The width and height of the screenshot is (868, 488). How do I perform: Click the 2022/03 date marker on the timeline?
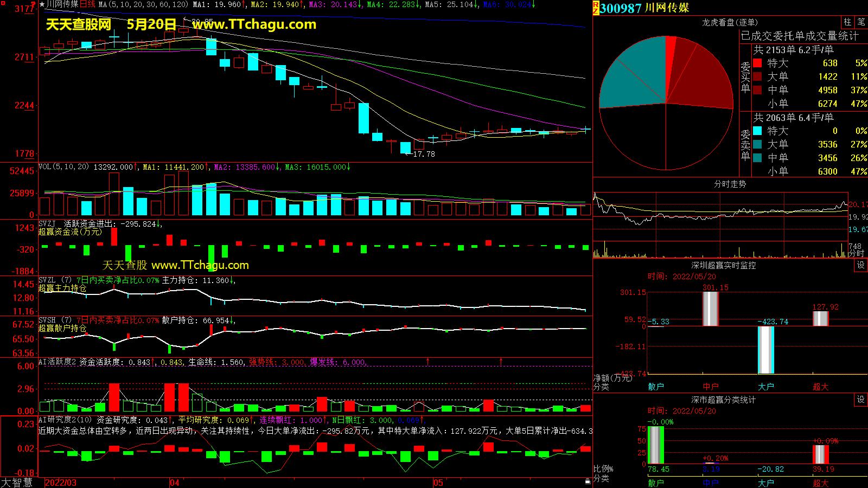[60, 483]
